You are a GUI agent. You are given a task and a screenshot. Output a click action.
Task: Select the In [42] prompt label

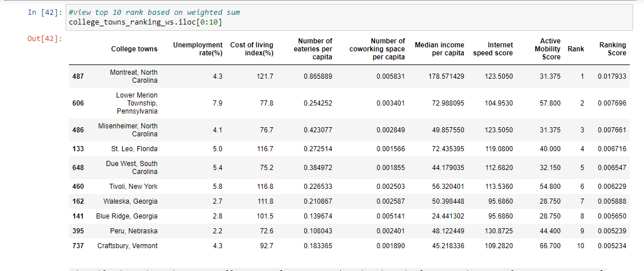point(44,13)
